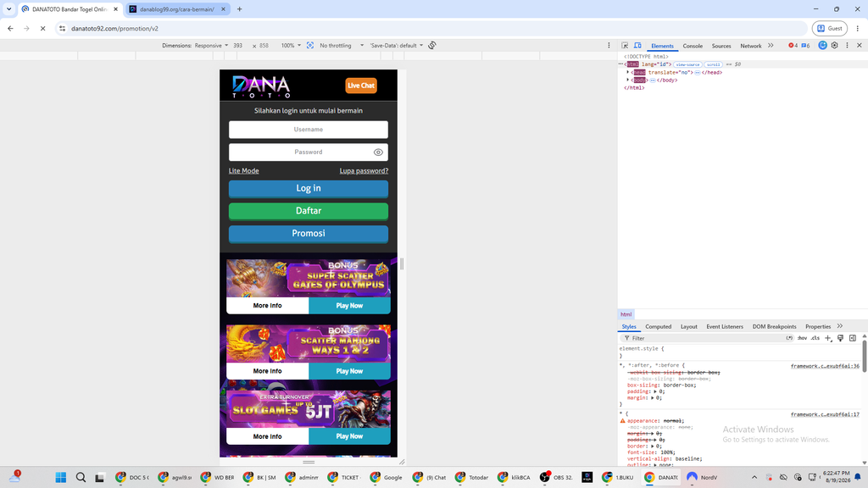
Task: Click the red errors count badge
Action: point(793,46)
